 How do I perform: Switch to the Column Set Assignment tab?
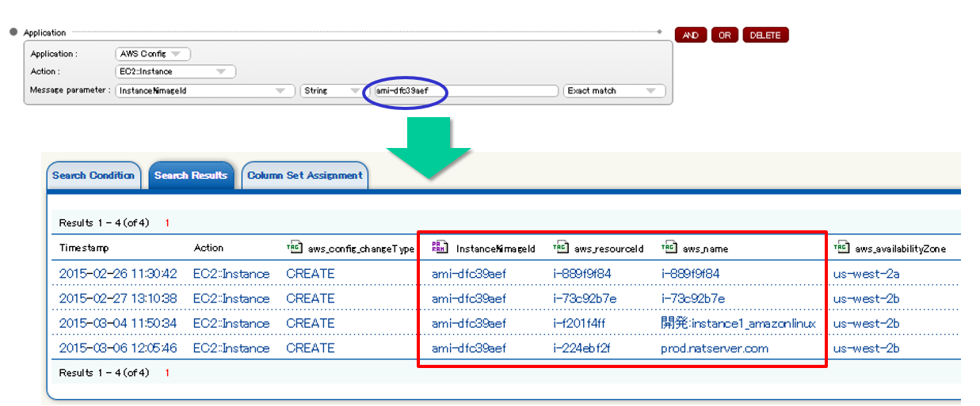point(305,176)
